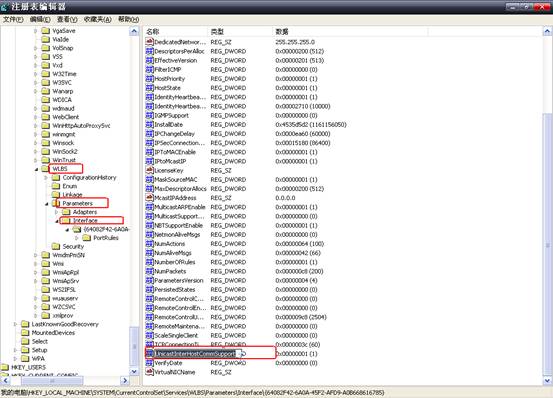Click the VerifyDate DWORD value icon
This screenshot has height=398, width=553.
tap(150, 363)
